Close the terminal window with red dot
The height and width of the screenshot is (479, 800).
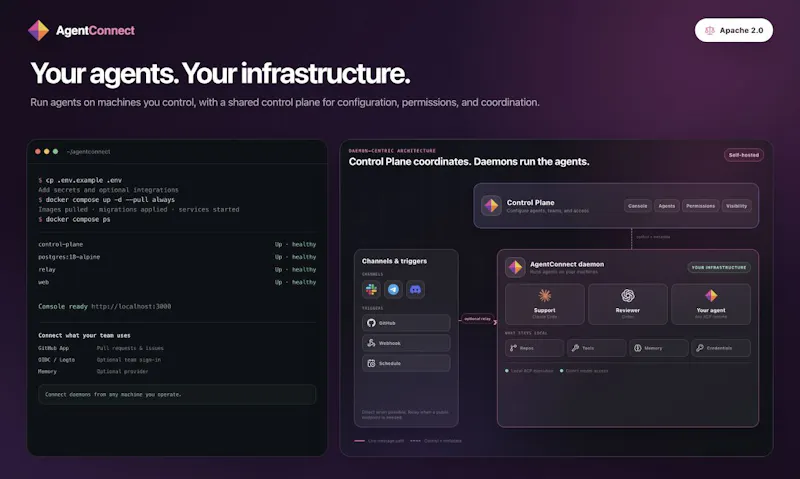38,152
